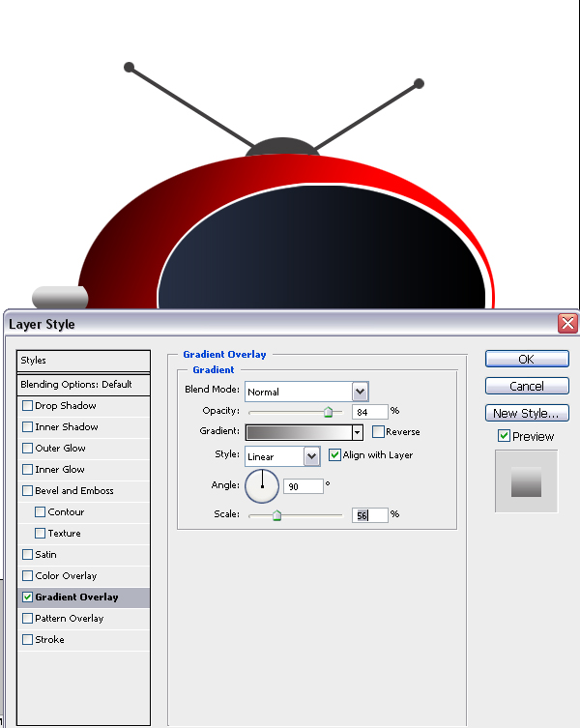Select the Gradient Overlay row label
The height and width of the screenshot is (728, 580).
76,597
